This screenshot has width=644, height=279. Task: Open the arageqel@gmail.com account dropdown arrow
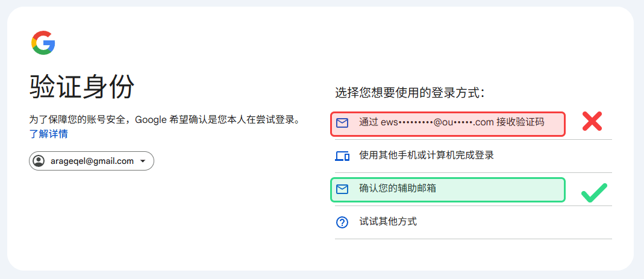tap(143, 161)
